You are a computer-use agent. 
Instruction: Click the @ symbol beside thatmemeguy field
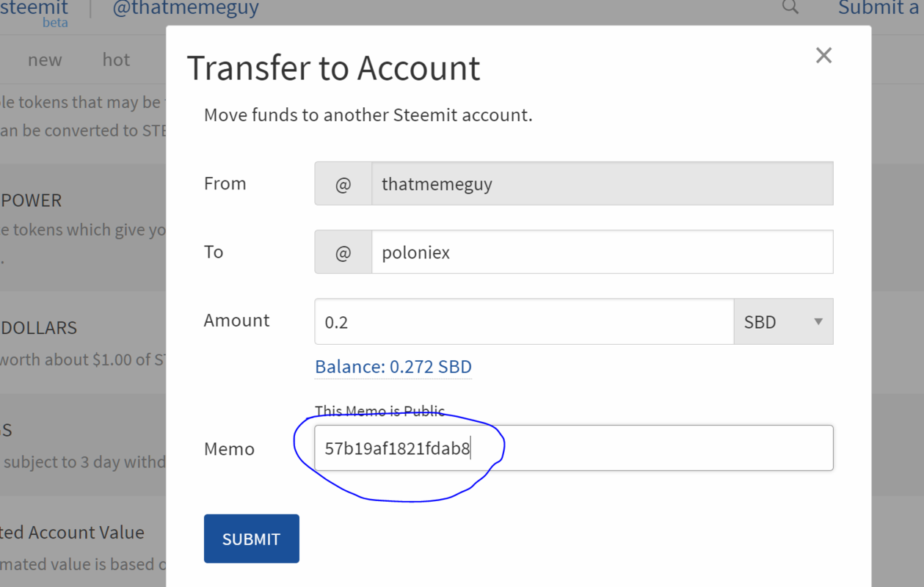[343, 183]
